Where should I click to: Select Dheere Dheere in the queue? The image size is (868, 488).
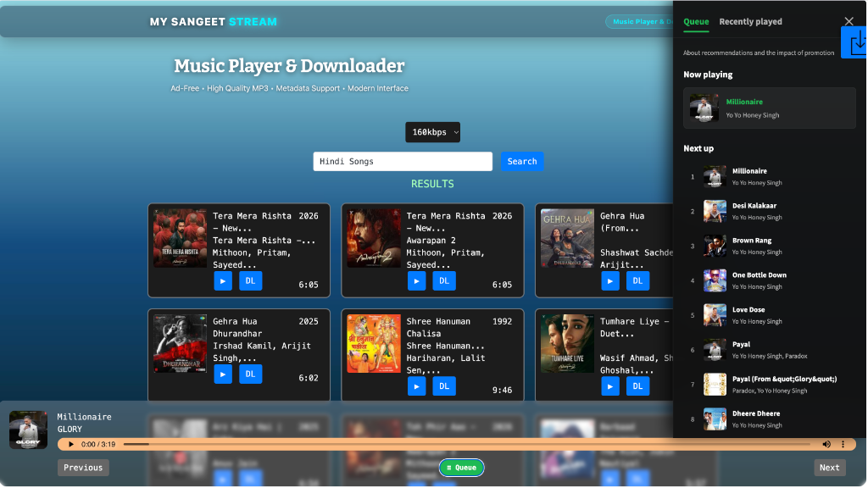coord(770,419)
